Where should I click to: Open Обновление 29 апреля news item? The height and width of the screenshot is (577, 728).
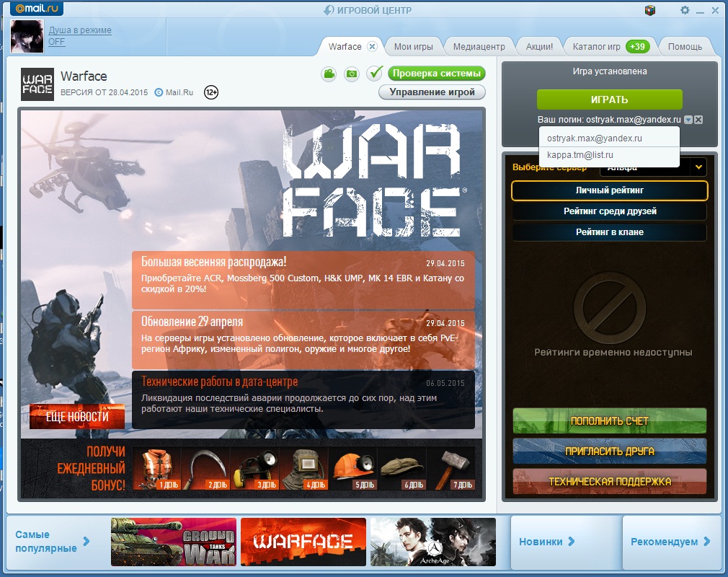[x=303, y=340]
